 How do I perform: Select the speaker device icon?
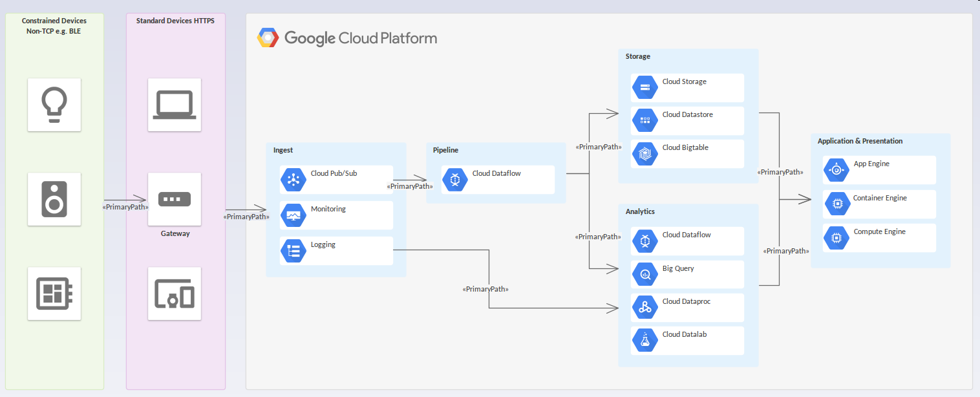(54, 199)
